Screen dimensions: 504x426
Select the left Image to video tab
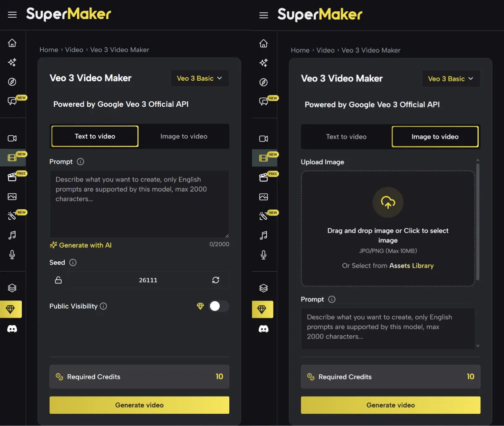point(184,136)
